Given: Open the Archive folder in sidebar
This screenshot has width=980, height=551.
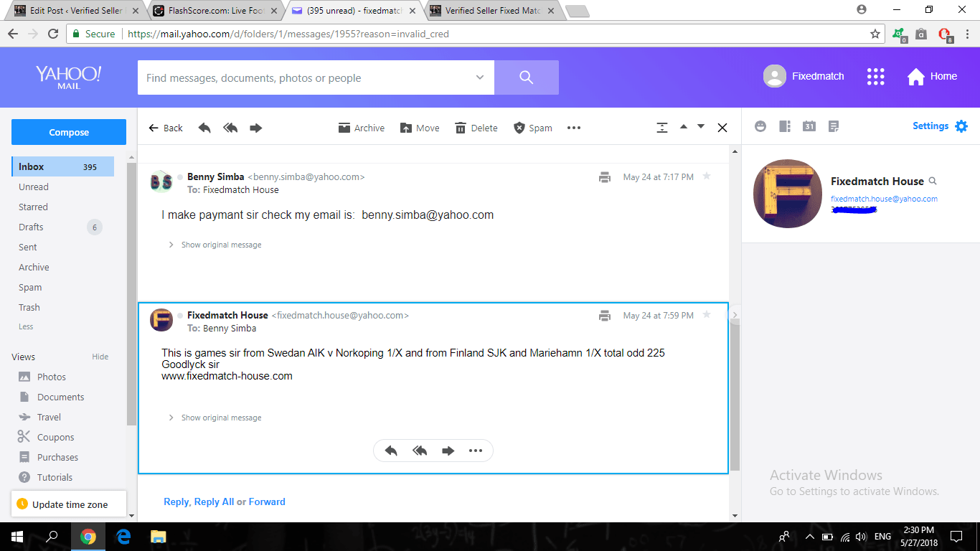Looking at the screenshot, I should (x=34, y=267).
